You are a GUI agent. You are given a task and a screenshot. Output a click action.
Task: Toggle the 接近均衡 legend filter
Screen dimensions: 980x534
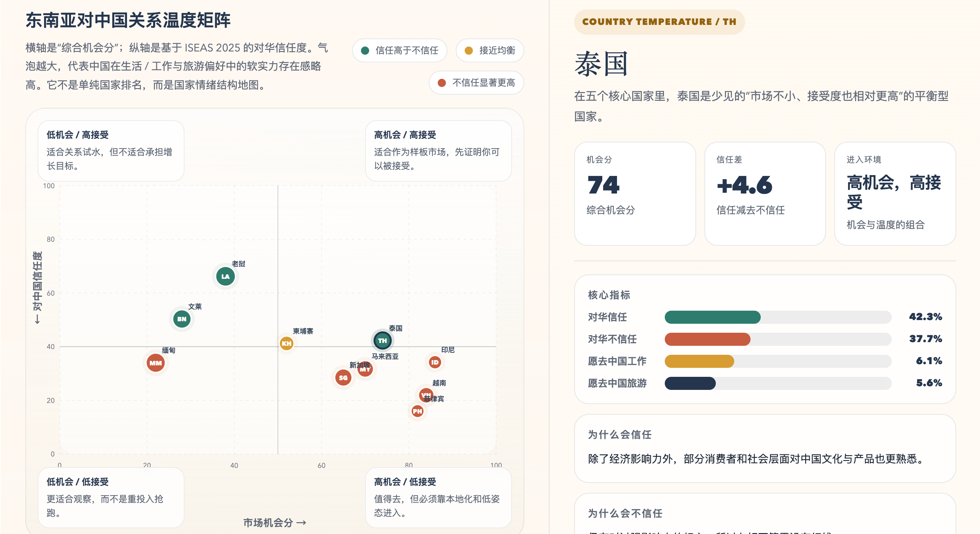(490, 51)
